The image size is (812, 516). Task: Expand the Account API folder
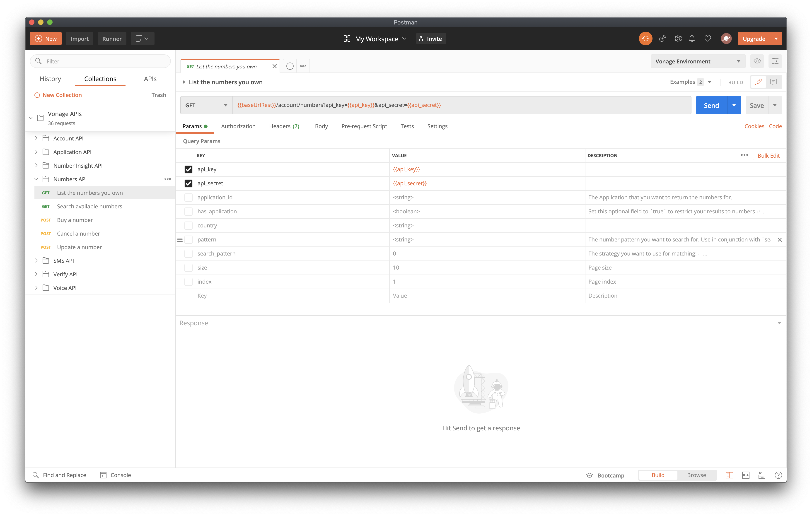(x=36, y=138)
